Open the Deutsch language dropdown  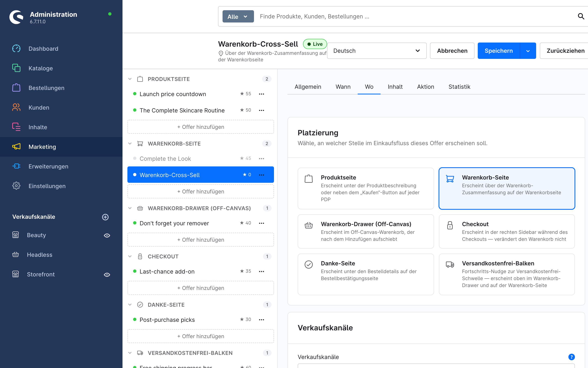click(x=377, y=51)
